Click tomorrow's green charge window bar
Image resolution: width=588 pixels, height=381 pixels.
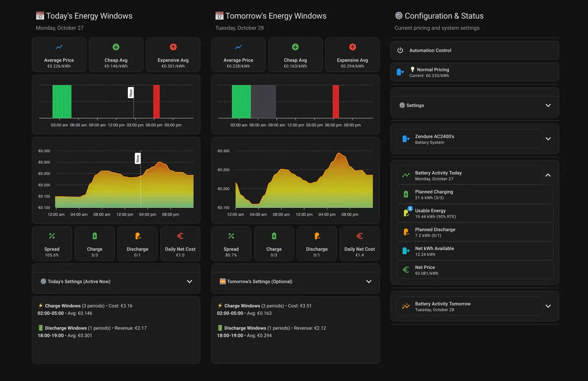pyautogui.click(x=241, y=102)
